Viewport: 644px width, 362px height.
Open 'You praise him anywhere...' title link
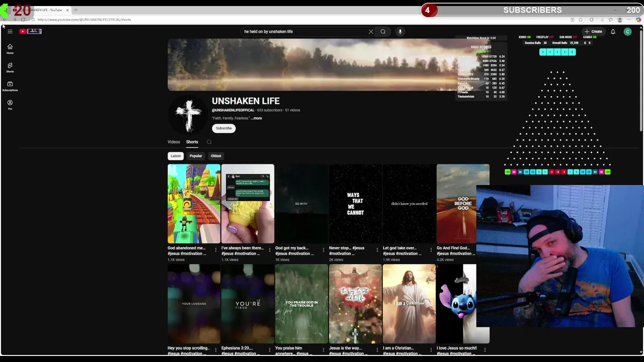pos(294,350)
